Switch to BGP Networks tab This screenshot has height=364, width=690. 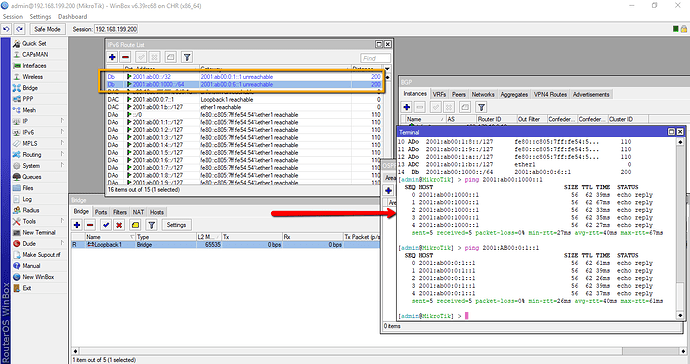point(483,94)
